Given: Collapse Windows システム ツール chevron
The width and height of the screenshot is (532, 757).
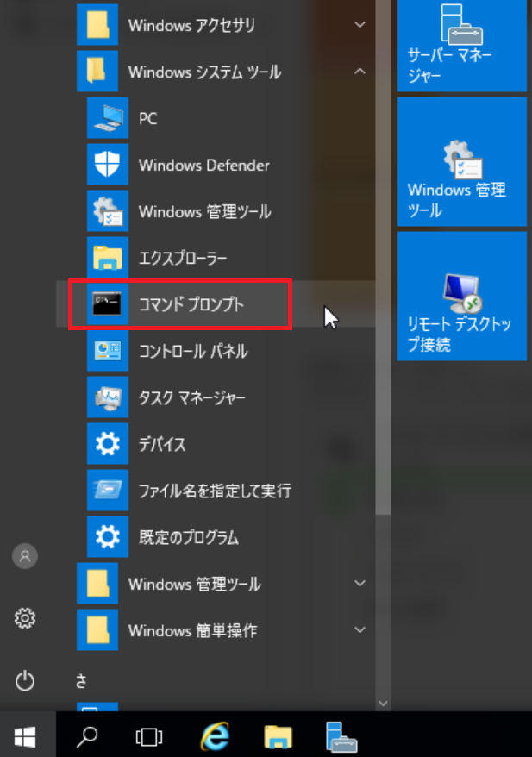Looking at the screenshot, I should (x=360, y=72).
